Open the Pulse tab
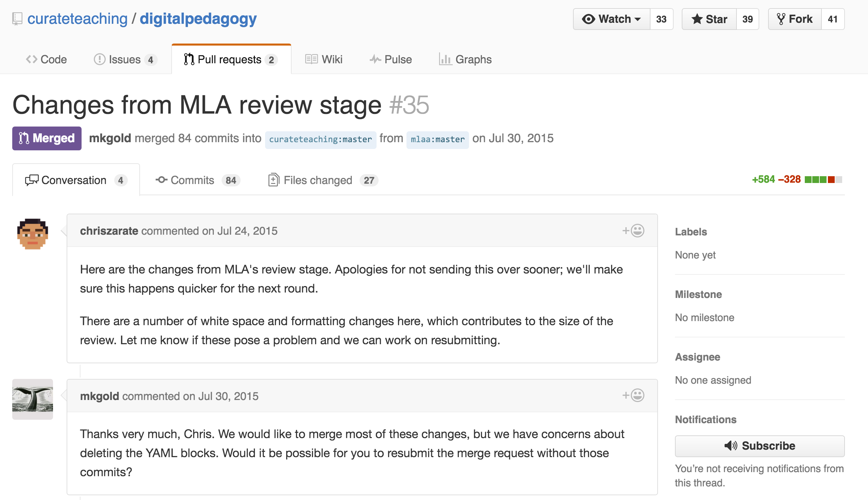The image size is (868, 500). click(390, 60)
